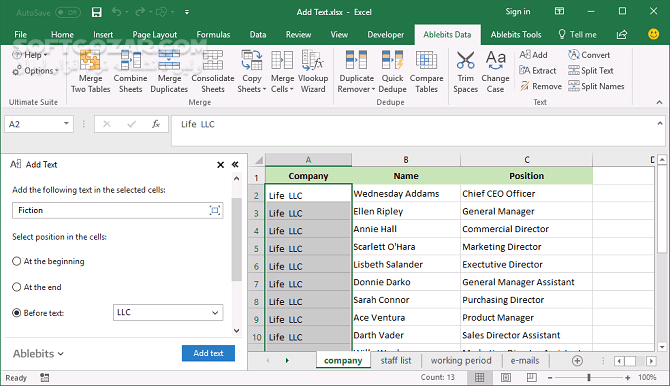This screenshot has height=386, width=670.
Task: Select Normal view icon in status bar
Action: 479,377
